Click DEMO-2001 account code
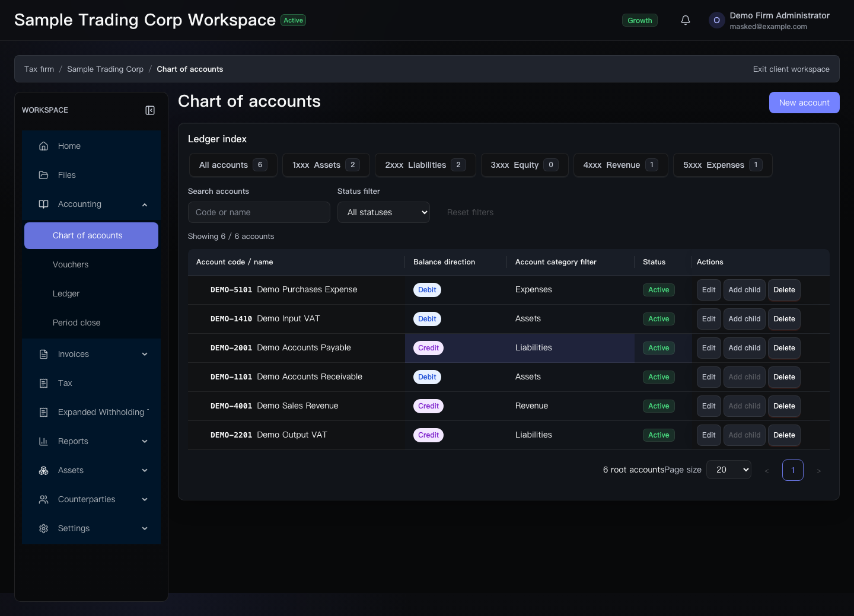This screenshot has height=616, width=854. pos(231,348)
